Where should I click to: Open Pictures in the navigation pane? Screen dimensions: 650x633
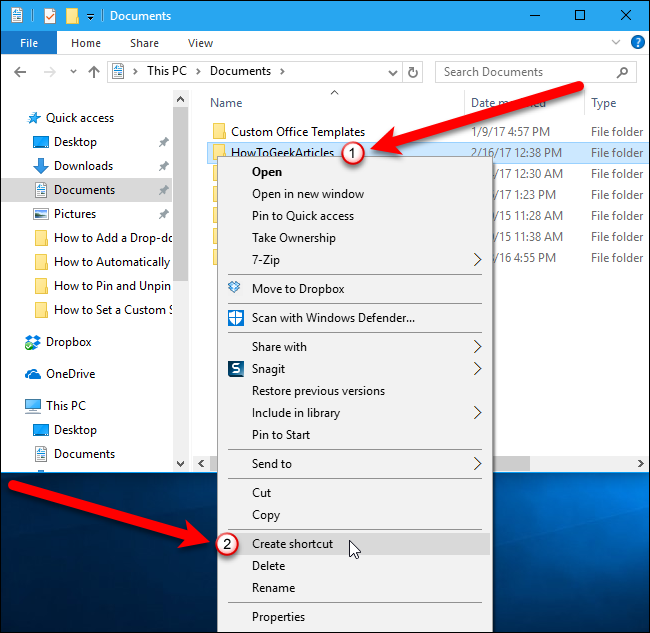click(x=75, y=214)
